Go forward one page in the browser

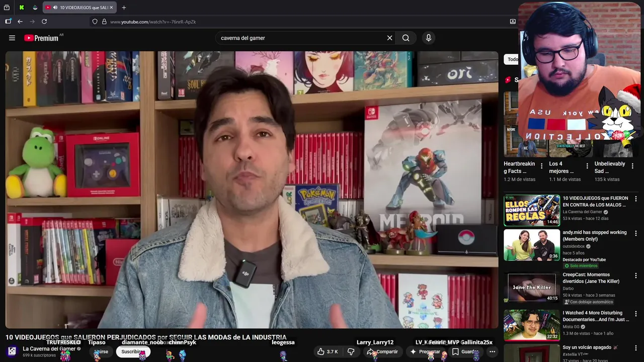point(32,22)
